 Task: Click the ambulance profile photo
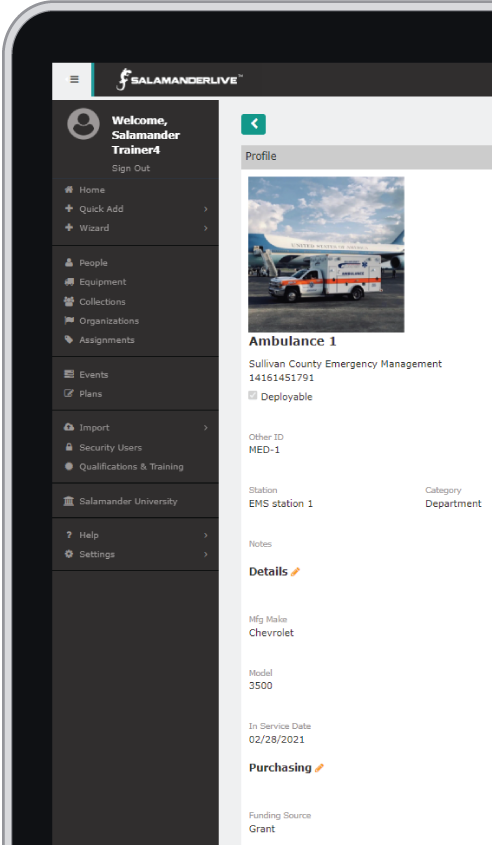click(x=326, y=254)
